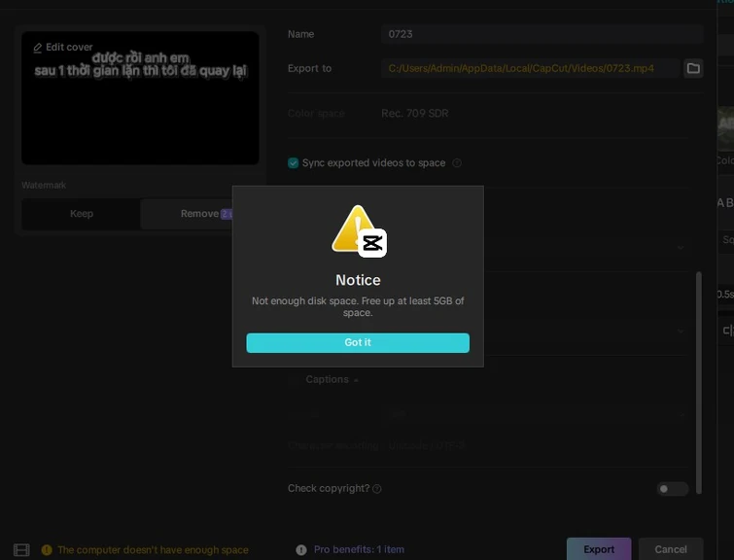Screen dimensions: 734x560
Task: Click the Notice warning triangle icon
Action: [358, 230]
